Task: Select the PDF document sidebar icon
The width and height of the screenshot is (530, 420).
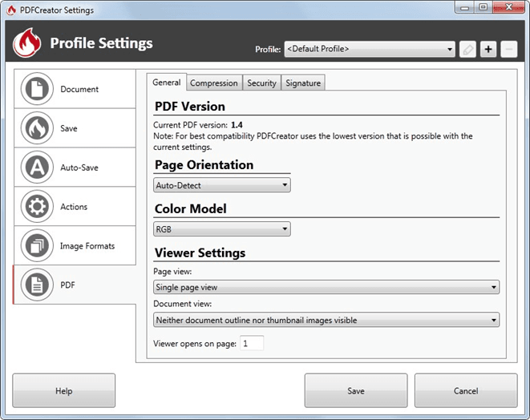Action: 37,285
